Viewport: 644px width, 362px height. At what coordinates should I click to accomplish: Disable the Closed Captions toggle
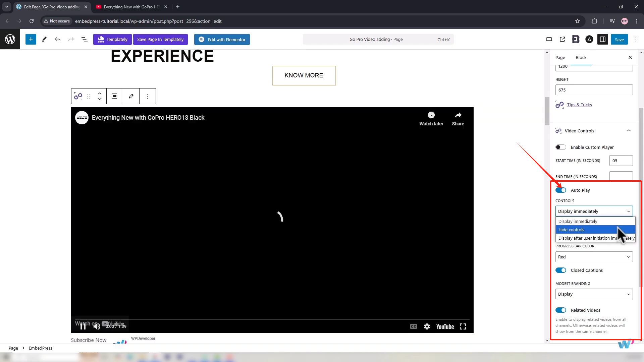[x=560, y=270]
